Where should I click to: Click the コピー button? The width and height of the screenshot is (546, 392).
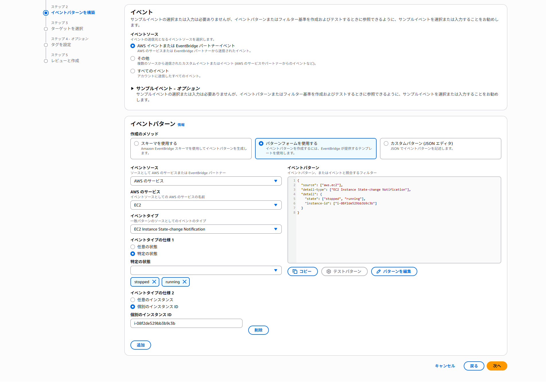[x=302, y=271]
